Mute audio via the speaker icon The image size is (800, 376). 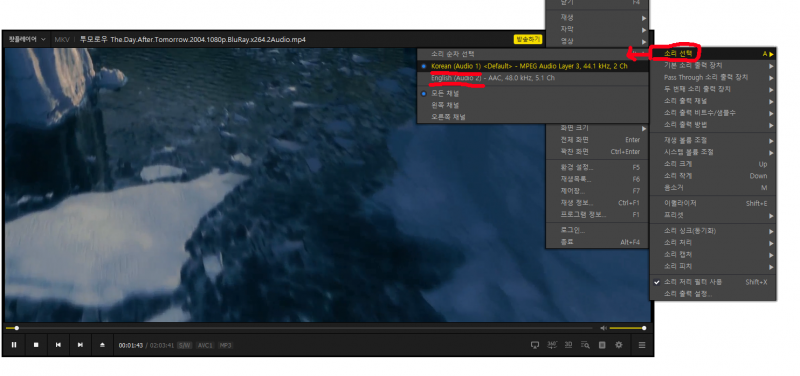click(604, 328)
